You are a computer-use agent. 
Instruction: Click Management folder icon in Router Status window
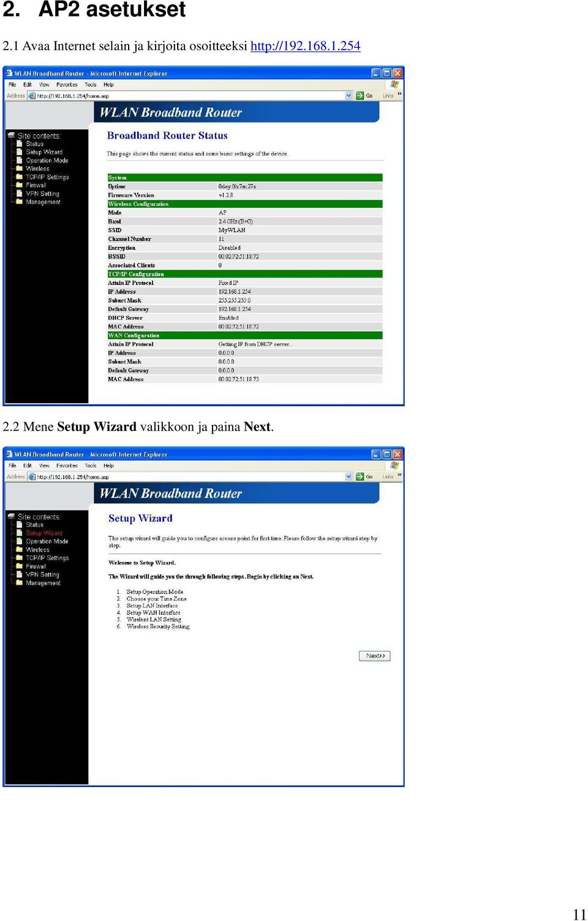20,202
